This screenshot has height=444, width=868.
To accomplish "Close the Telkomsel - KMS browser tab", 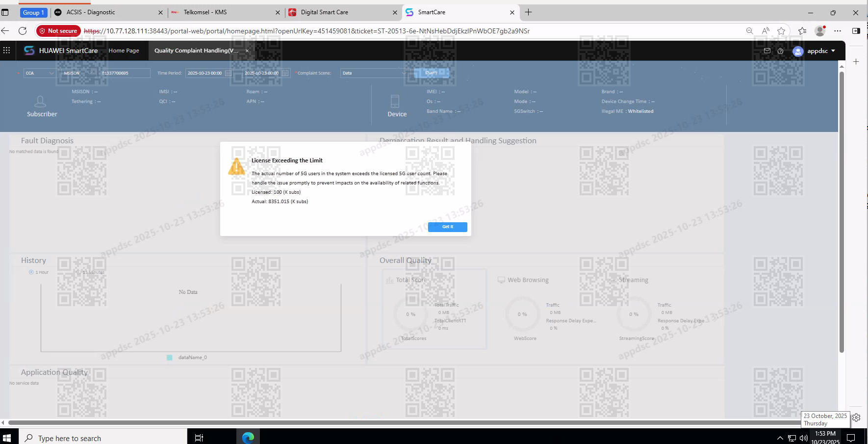I will coord(278,13).
